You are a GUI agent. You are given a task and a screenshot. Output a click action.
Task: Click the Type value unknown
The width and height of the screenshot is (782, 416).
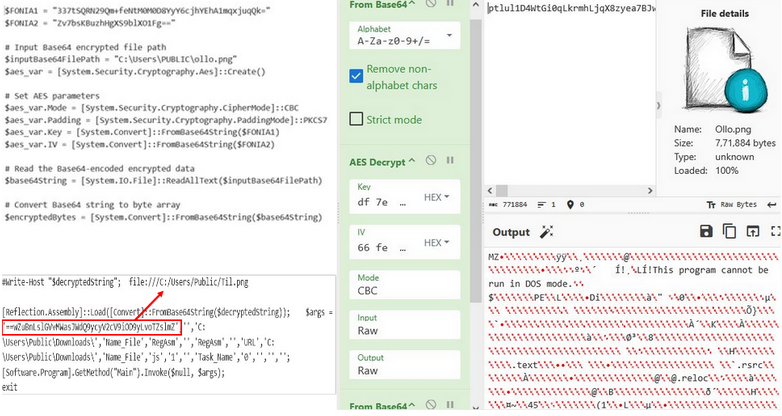pos(734,157)
